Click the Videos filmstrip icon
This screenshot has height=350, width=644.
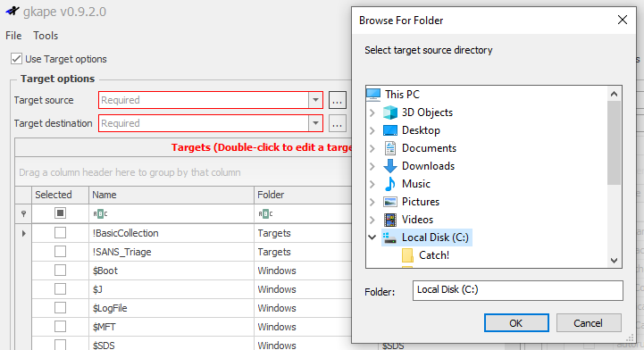(x=389, y=220)
